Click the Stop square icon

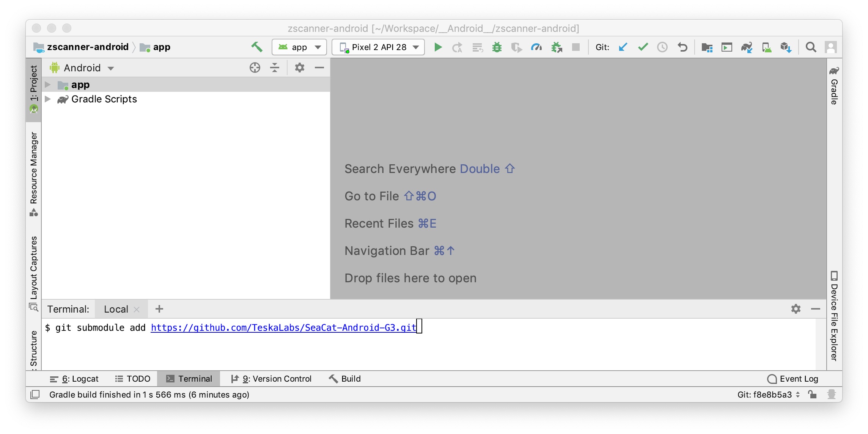(576, 47)
